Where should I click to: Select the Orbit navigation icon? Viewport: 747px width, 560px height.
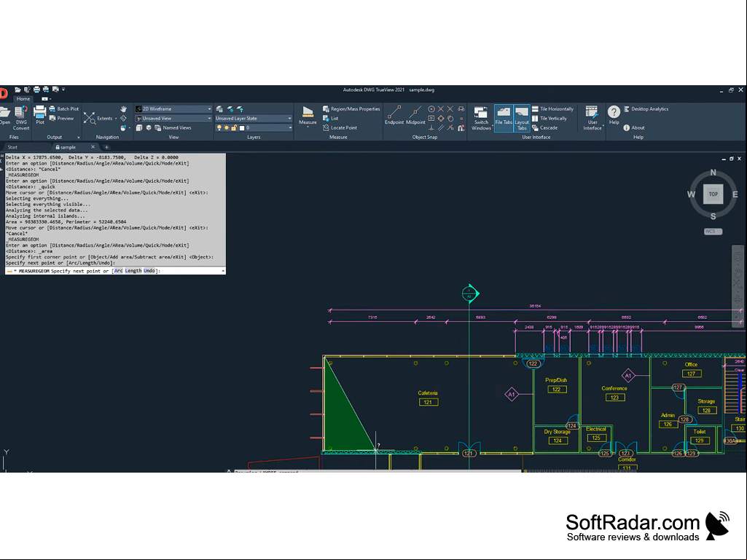123,118
